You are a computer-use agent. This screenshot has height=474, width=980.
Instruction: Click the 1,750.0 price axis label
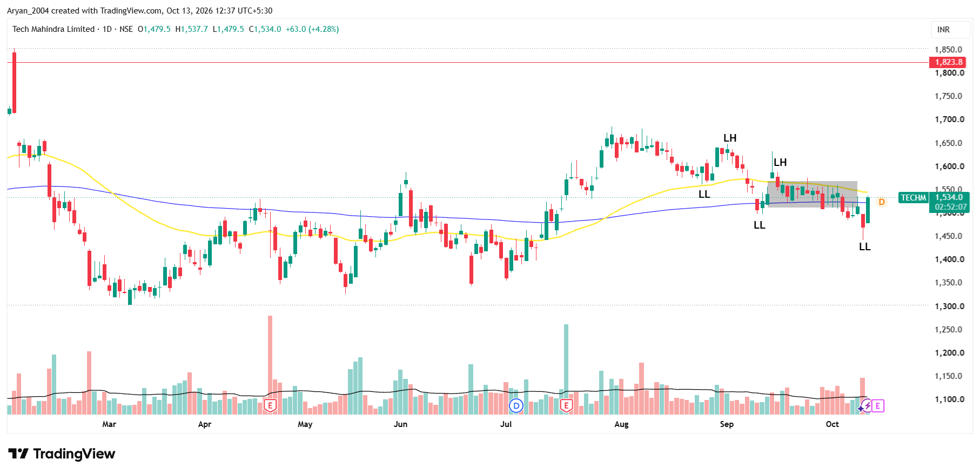click(949, 96)
